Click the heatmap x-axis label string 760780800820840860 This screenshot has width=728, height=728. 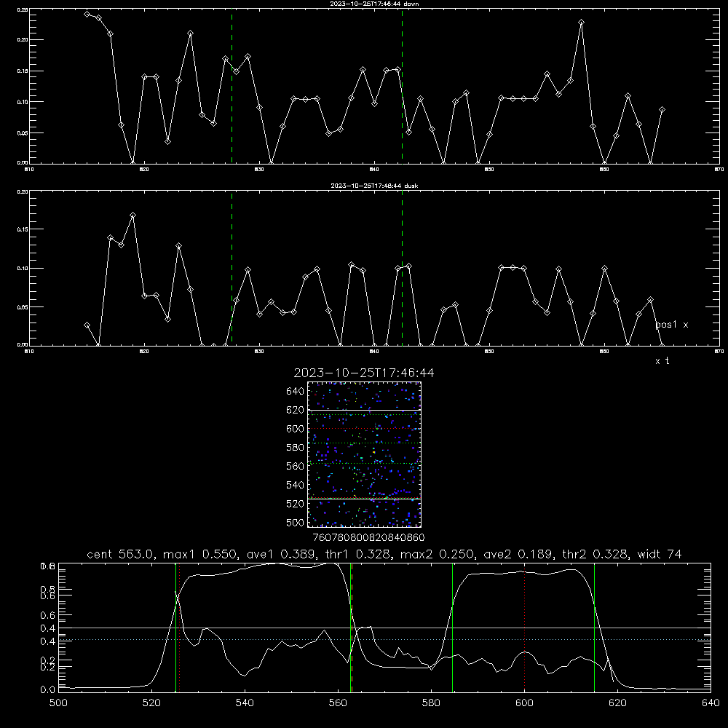pos(368,538)
